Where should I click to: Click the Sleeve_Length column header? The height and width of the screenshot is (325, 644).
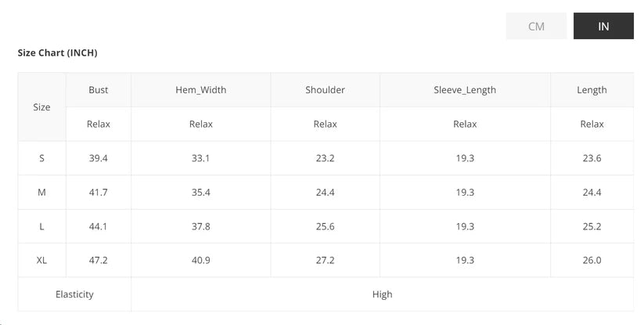pyautogui.click(x=465, y=90)
